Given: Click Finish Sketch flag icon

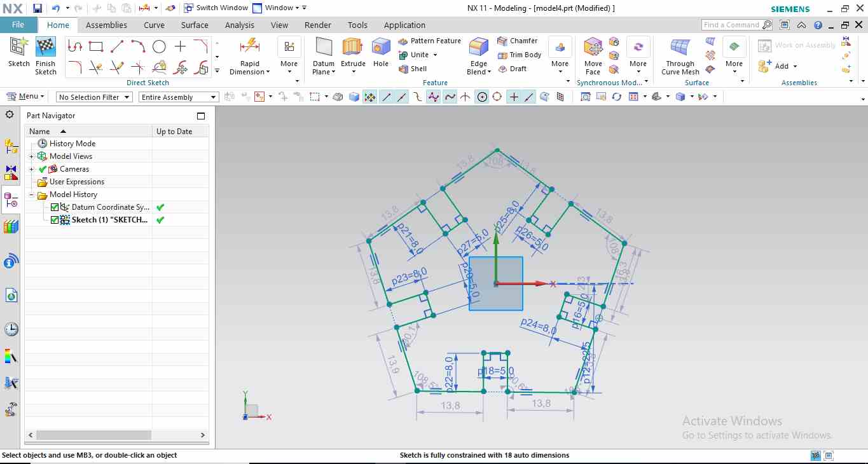Looking at the screenshot, I should [x=46, y=46].
